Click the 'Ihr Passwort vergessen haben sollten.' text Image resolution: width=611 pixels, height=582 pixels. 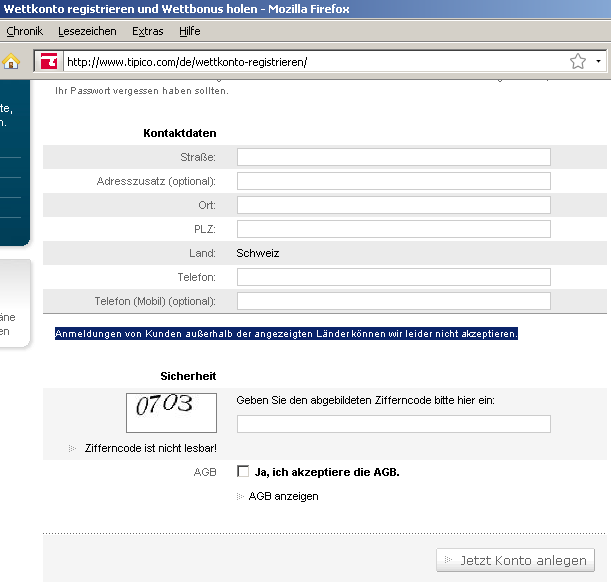142,91
